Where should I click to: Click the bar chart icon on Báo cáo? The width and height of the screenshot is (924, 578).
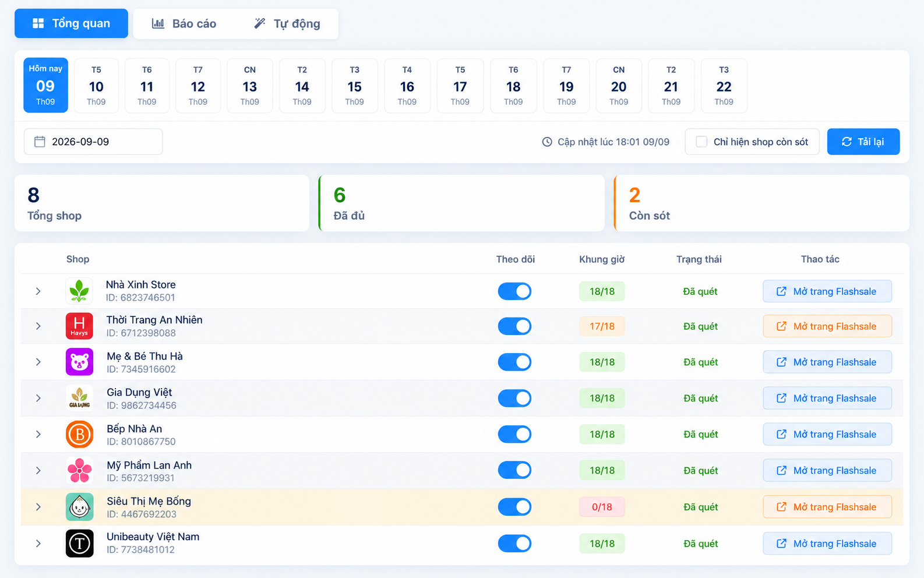[x=158, y=23]
